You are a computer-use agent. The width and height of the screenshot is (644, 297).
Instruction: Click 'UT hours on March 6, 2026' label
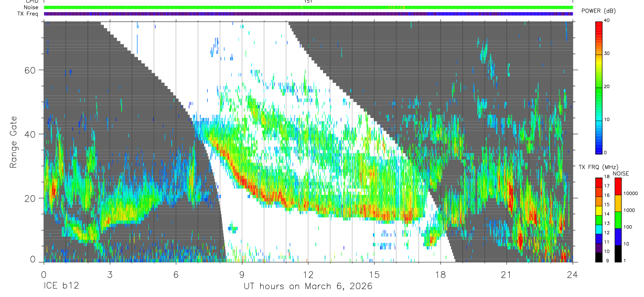coord(308,287)
